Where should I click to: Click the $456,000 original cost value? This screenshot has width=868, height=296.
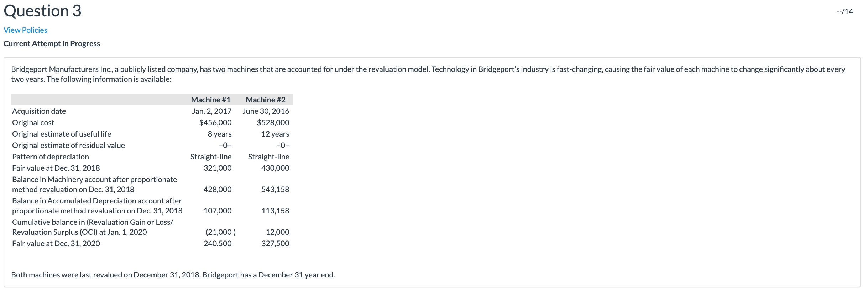(x=215, y=122)
